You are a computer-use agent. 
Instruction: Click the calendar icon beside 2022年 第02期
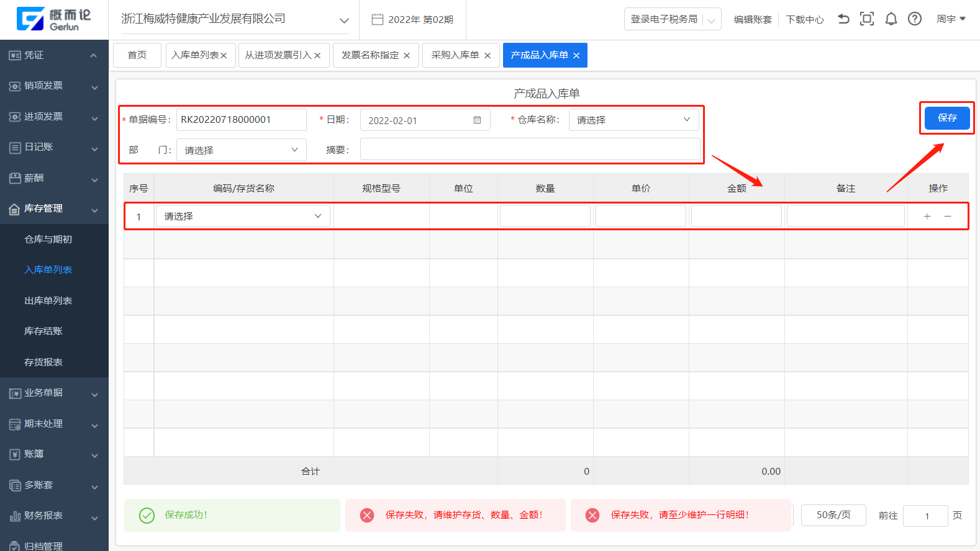click(377, 19)
